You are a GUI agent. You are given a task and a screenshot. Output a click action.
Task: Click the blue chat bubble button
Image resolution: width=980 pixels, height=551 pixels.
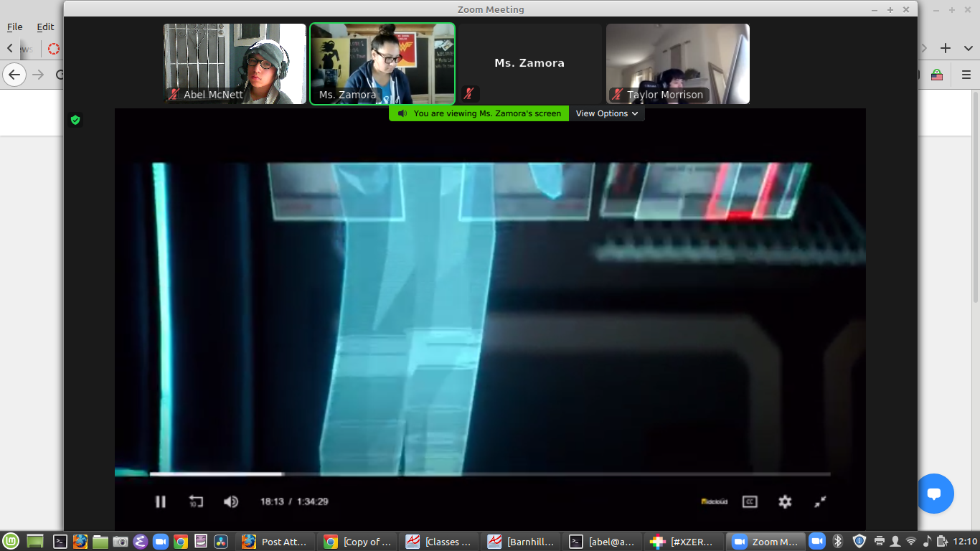(934, 494)
